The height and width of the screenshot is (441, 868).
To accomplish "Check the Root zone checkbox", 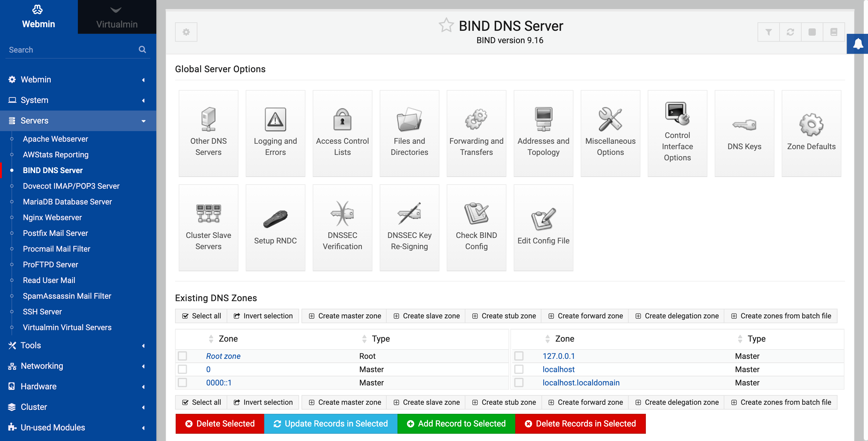I will click(x=183, y=356).
